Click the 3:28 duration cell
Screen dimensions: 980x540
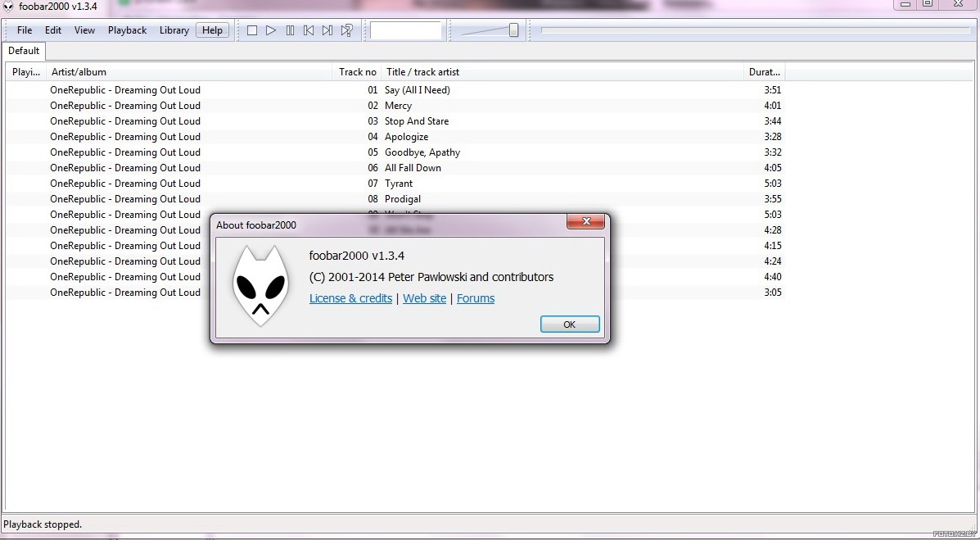[x=773, y=137]
